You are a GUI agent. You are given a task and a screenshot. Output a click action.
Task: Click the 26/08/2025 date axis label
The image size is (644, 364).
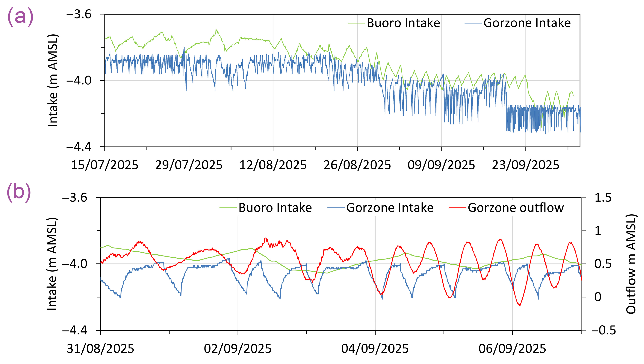tap(357, 165)
